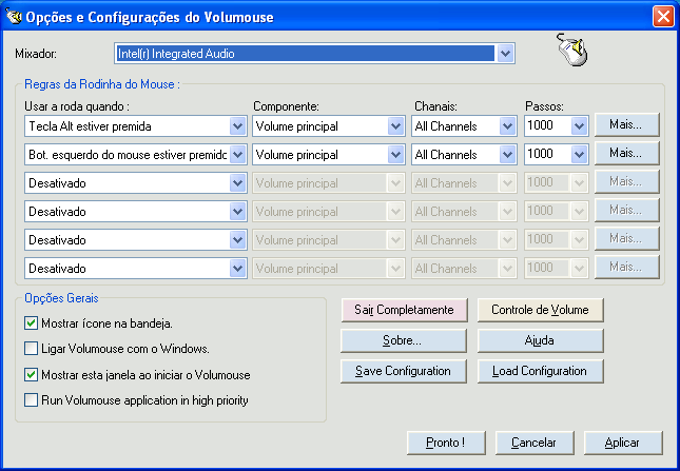
Task: Click the Intel(r) Integrated Audio text
Action: tap(176, 54)
